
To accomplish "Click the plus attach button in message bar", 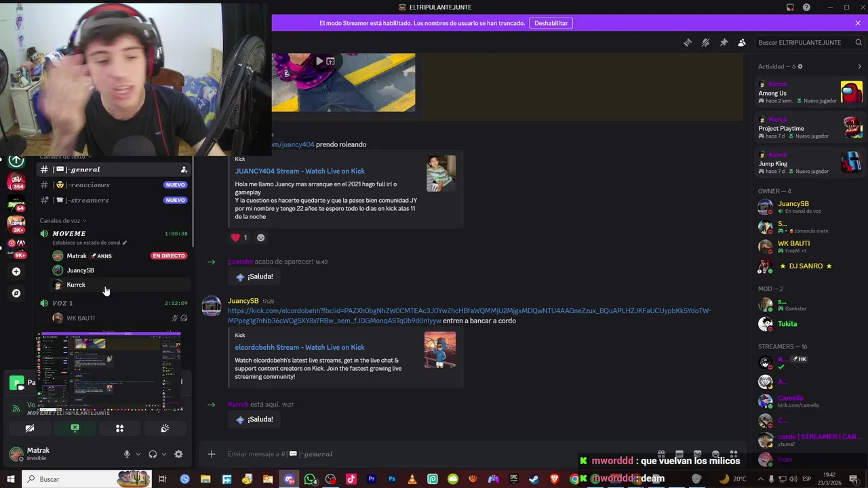I will (212, 454).
